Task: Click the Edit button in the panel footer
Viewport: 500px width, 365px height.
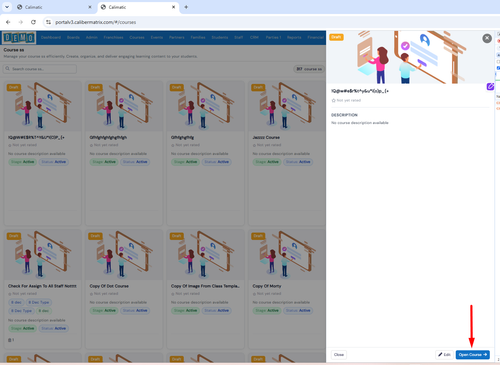Action: click(444, 355)
